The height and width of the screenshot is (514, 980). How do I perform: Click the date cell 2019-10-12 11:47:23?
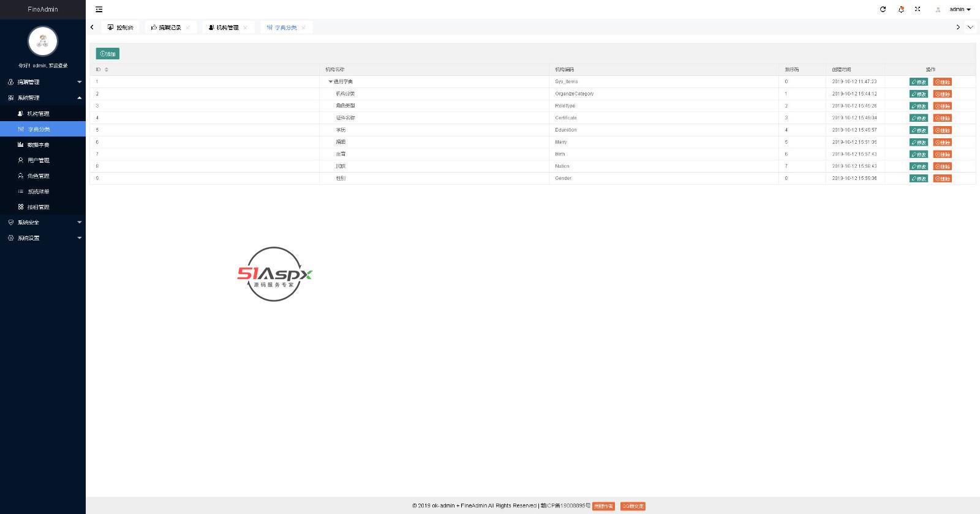coord(854,81)
